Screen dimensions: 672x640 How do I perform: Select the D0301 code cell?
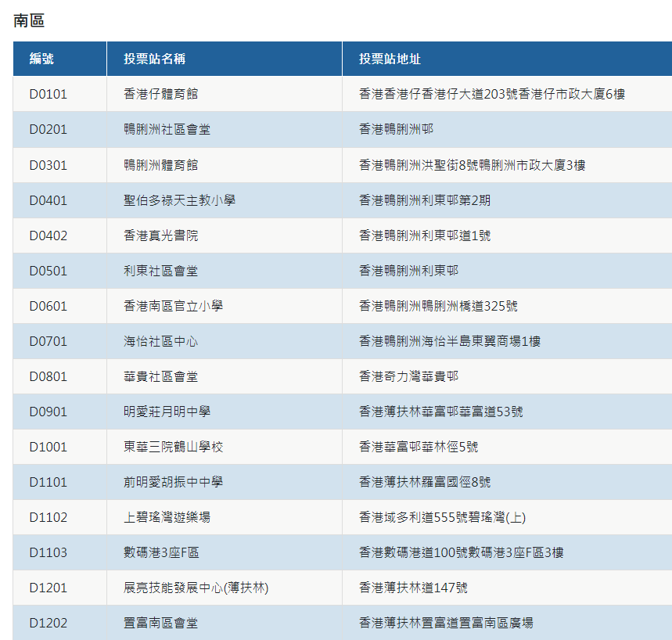pos(49,165)
